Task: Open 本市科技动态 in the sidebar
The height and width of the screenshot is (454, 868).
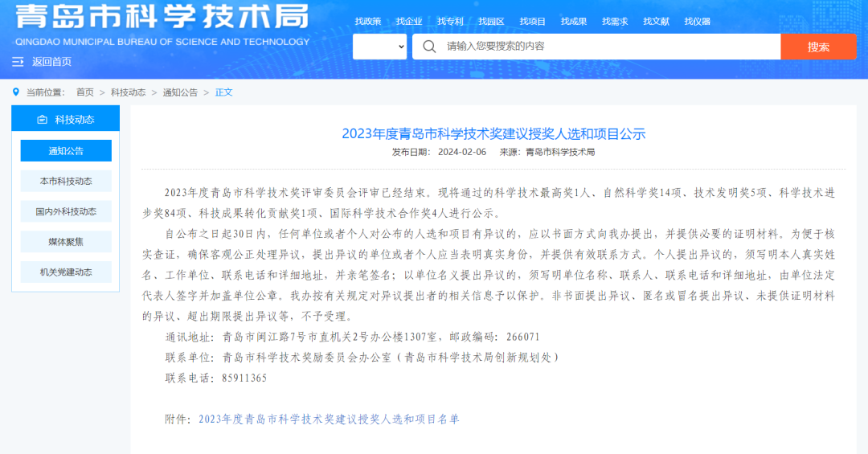Action: (66, 182)
